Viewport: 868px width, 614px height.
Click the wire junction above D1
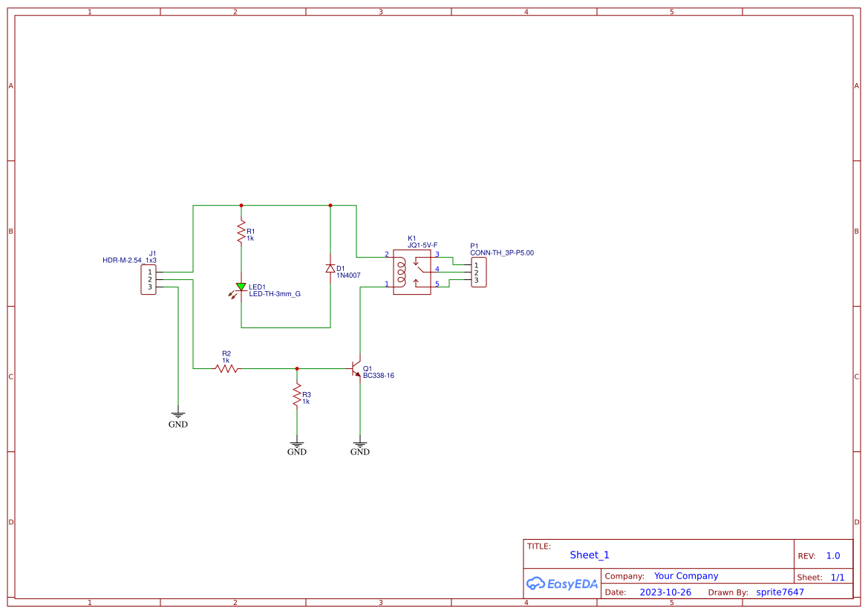pyautogui.click(x=330, y=203)
